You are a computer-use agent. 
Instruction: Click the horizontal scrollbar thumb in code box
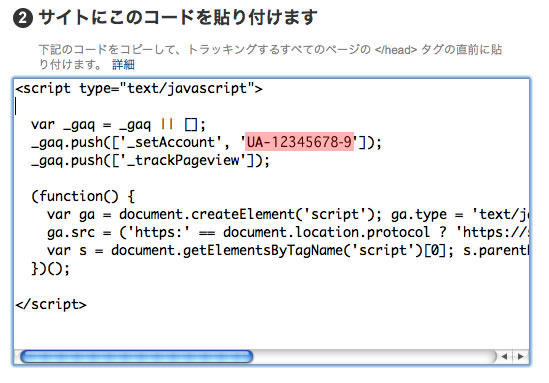tap(137, 357)
